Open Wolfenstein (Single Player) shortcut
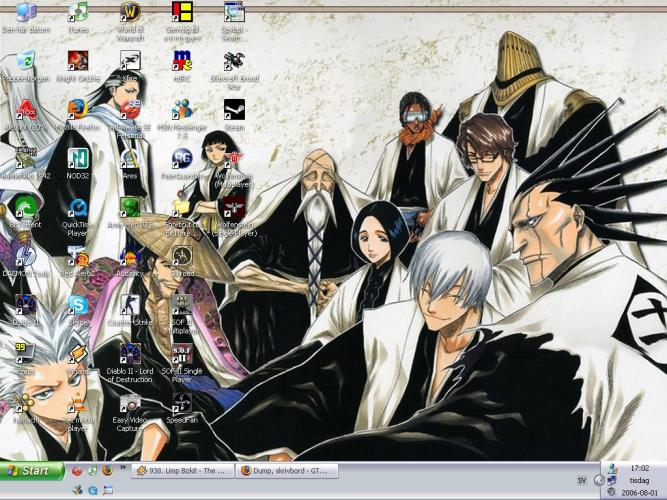The width and height of the screenshot is (667, 500). pyautogui.click(x=234, y=217)
